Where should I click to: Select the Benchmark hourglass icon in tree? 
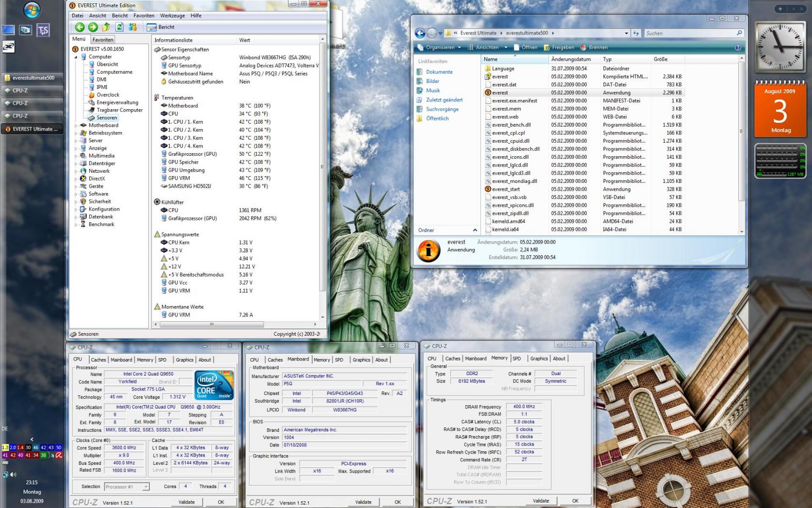[x=83, y=224]
